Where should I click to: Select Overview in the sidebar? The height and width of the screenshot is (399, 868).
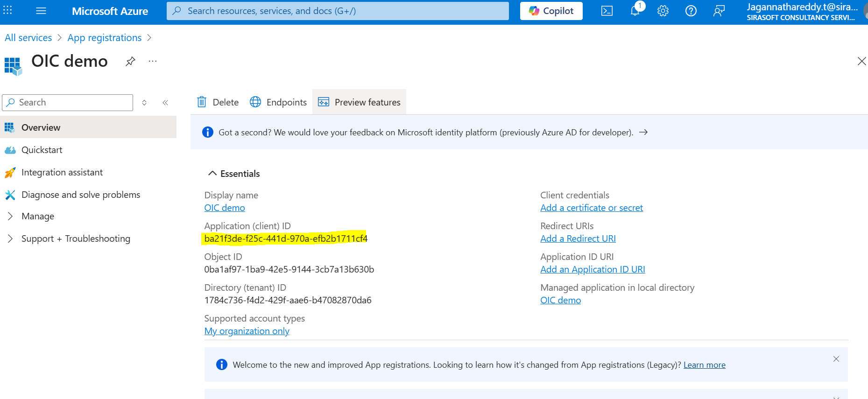point(88,127)
